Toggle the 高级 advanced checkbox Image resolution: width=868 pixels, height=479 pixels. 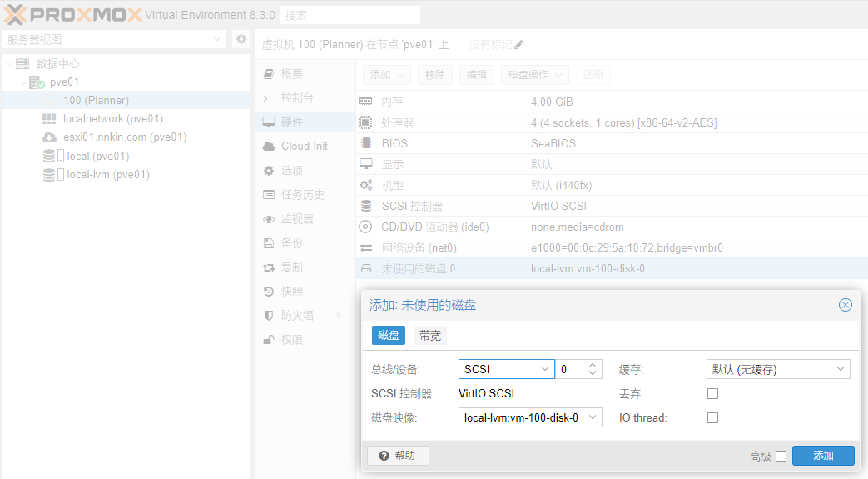click(x=781, y=456)
